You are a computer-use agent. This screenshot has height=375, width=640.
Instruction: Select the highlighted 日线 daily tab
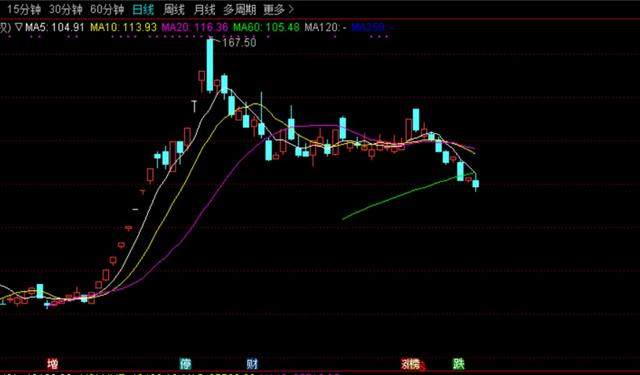point(143,9)
